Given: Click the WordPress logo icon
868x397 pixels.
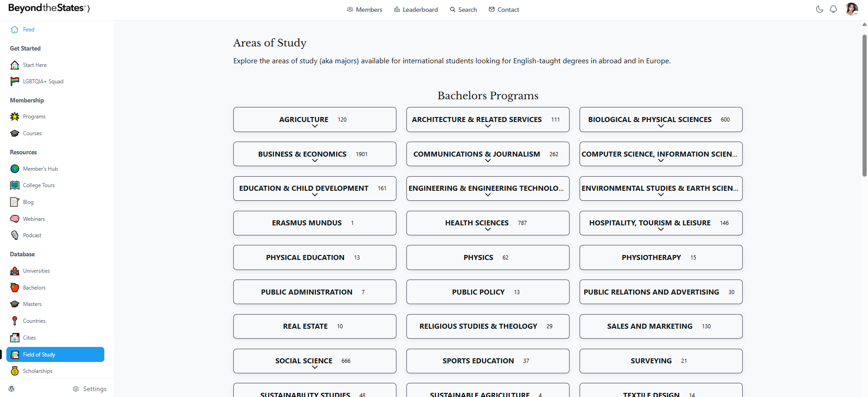Looking at the screenshot, I should [x=11, y=389].
